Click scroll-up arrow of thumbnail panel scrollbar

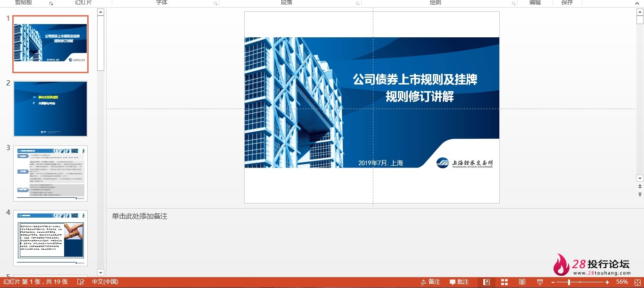[x=100, y=12]
